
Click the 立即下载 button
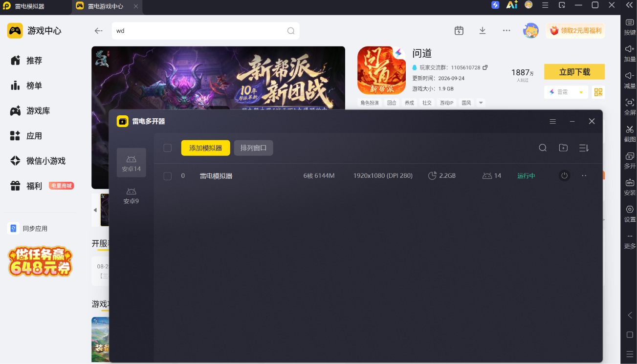tap(574, 72)
